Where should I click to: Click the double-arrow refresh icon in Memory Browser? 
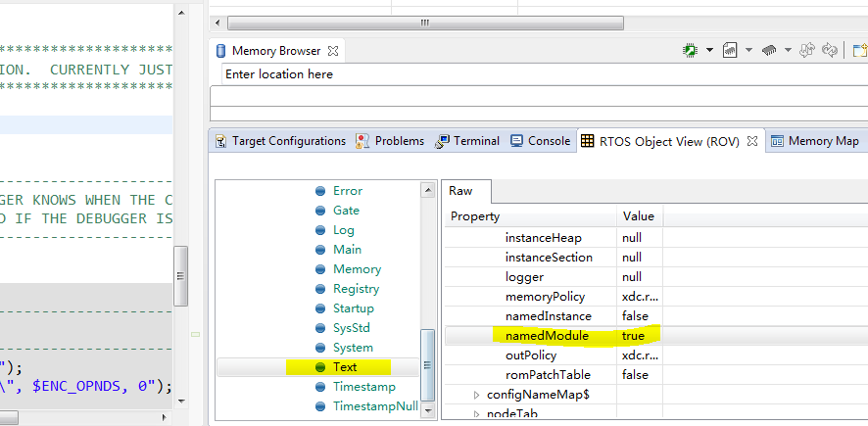tap(831, 50)
